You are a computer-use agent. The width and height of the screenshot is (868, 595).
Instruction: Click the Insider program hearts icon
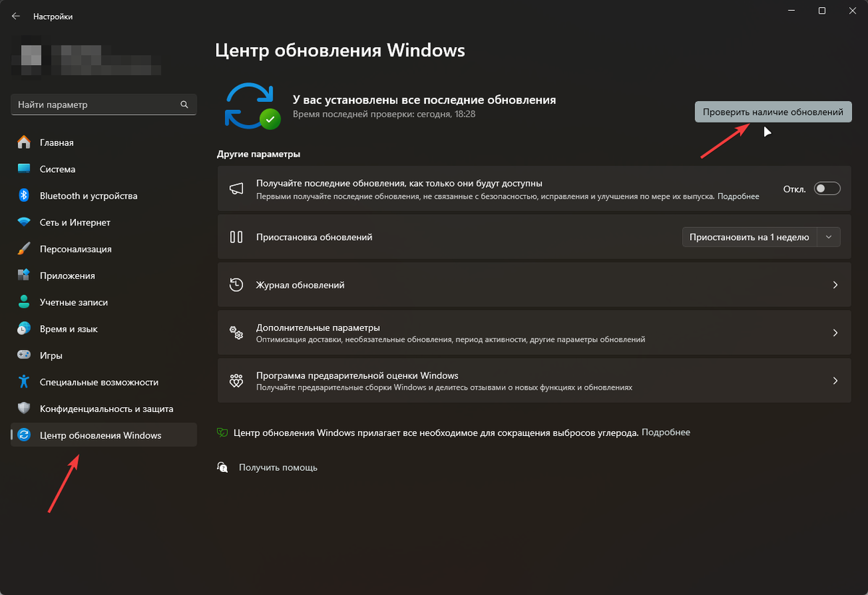[x=236, y=382]
